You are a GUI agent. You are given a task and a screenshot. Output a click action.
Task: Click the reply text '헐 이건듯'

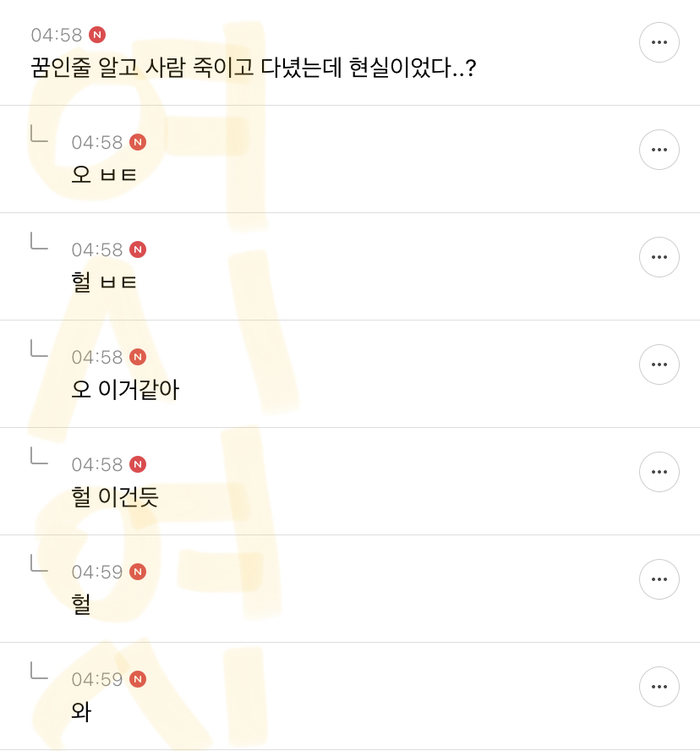pyautogui.click(x=115, y=497)
